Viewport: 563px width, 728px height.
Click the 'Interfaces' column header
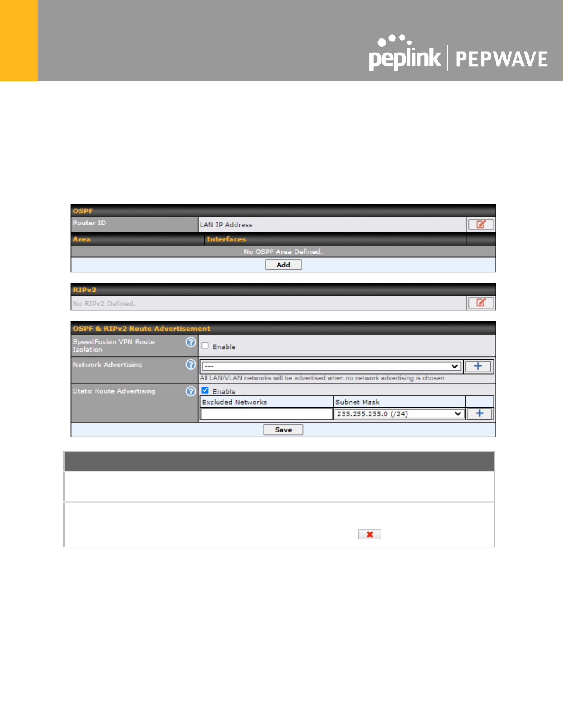point(226,239)
